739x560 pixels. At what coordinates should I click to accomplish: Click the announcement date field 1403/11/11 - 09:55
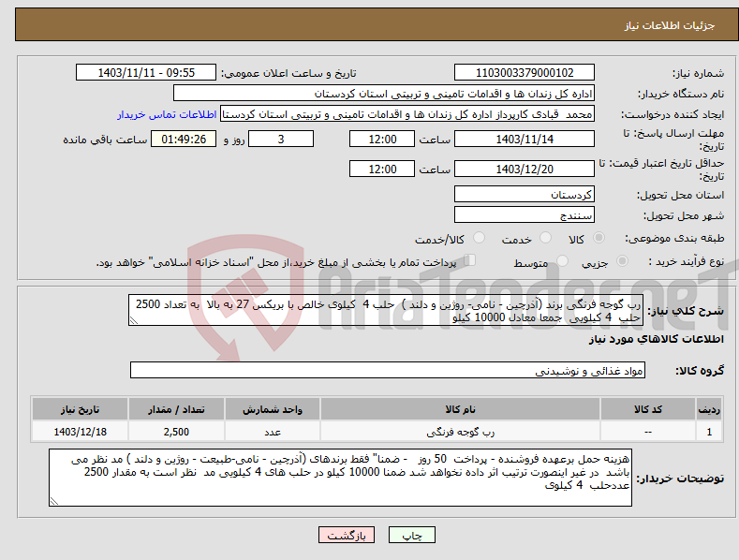coord(145,73)
